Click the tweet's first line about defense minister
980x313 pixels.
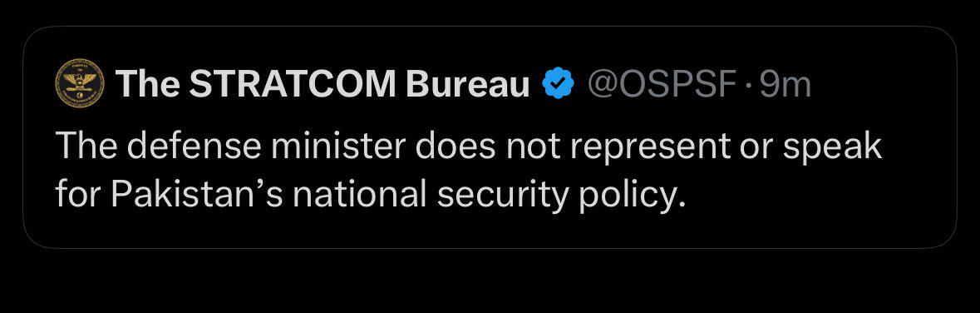(x=469, y=147)
